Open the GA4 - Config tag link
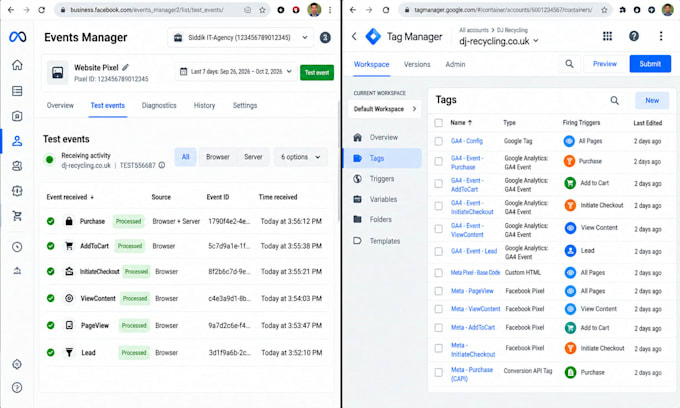Screen dimensions: 680x408 [467, 141]
